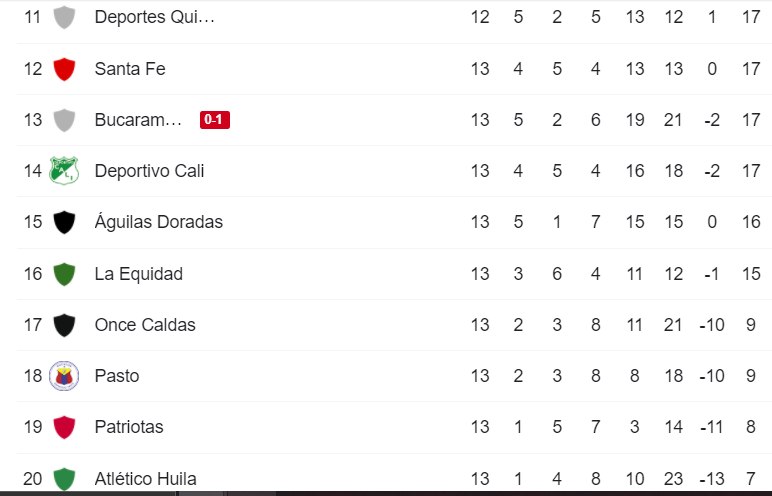This screenshot has width=772, height=496.
Task: Select the Once Caldas team name
Action: 145,325
